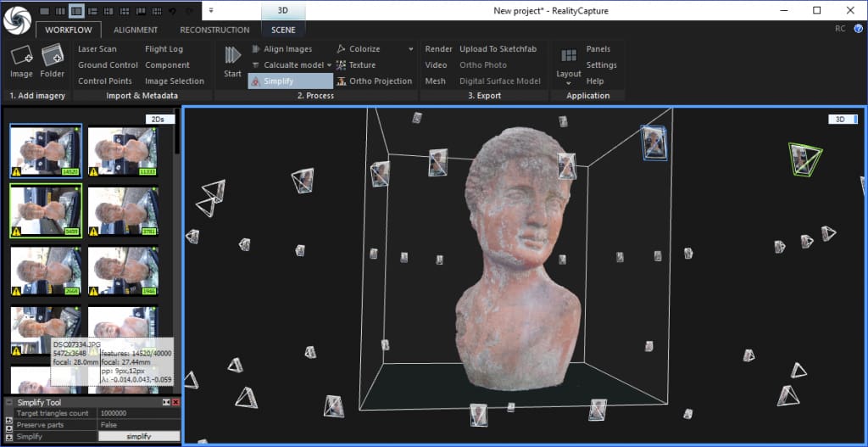Click the Colorize icon

click(x=341, y=48)
